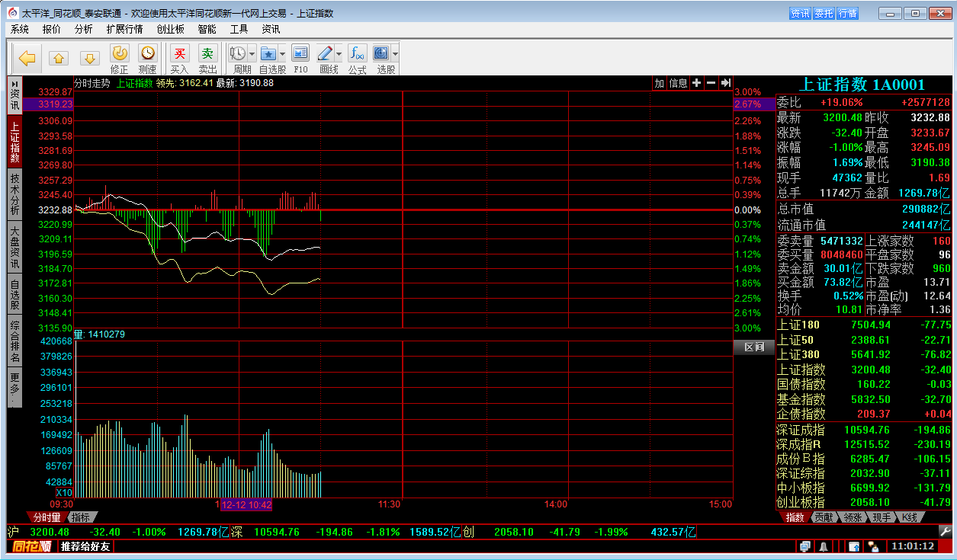Image resolution: width=957 pixels, height=560 pixels.
Task: Expand the 自选股 dropdown arrow
Action: click(x=282, y=54)
